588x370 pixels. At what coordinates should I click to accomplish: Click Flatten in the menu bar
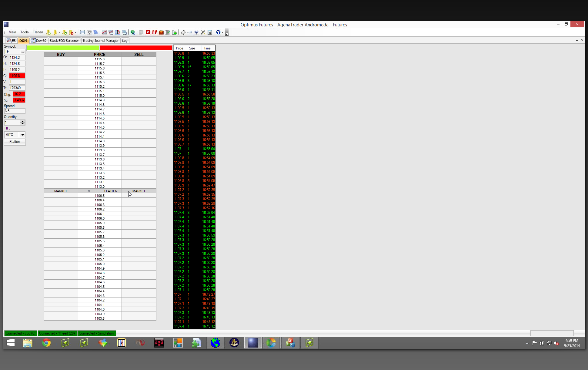(38, 32)
